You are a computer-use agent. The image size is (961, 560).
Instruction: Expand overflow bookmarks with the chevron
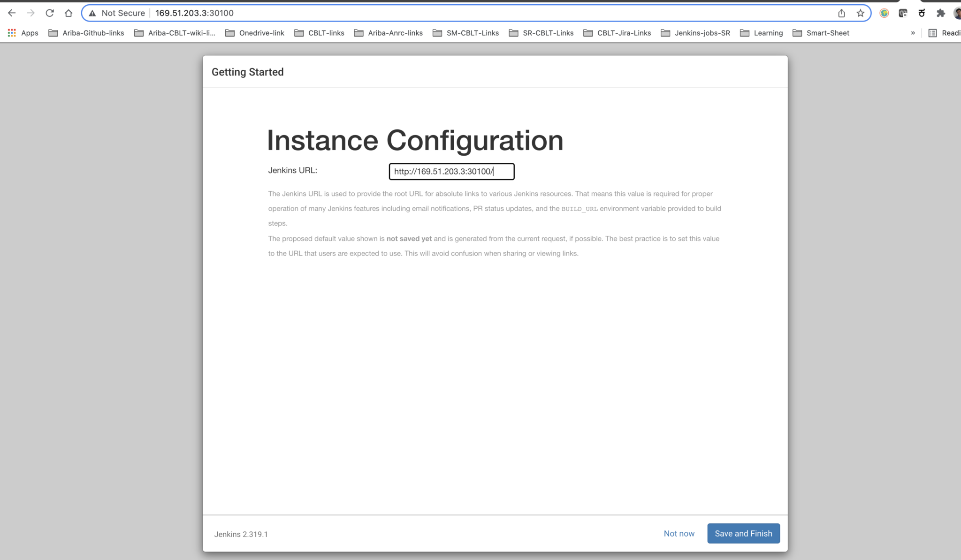[x=913, y=33]
